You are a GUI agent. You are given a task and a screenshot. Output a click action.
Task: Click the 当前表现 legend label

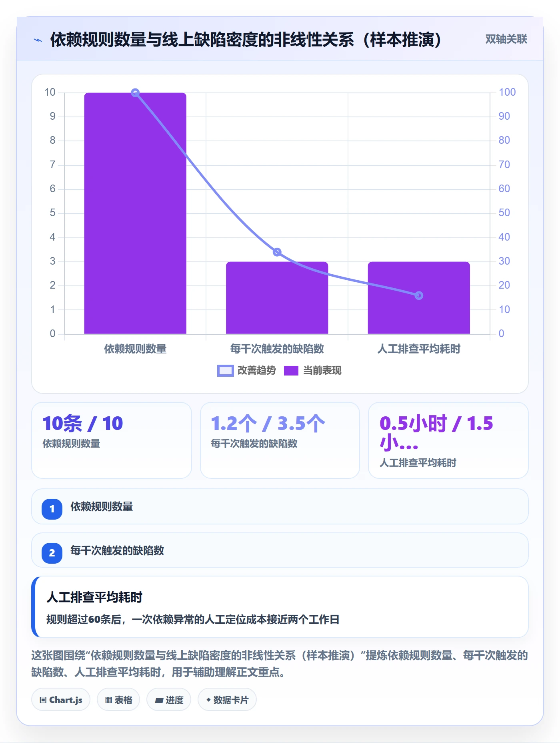point(322,371)
